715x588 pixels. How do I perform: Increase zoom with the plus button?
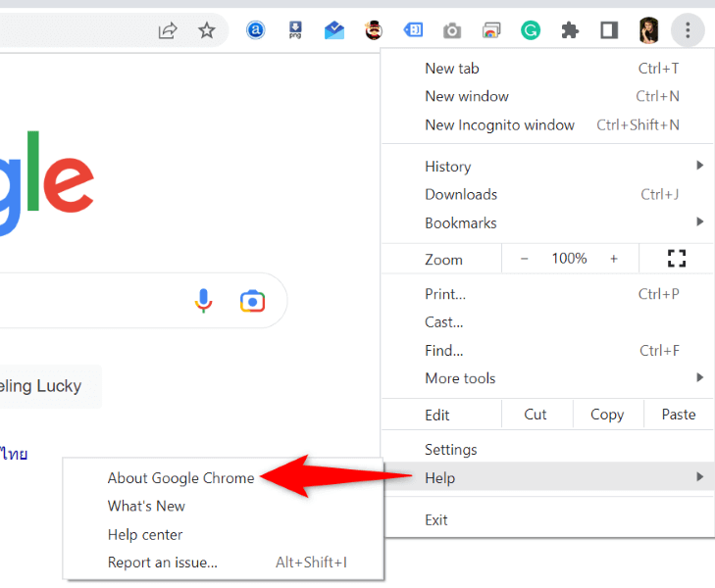pyautogui.click(x=614, y=259)
